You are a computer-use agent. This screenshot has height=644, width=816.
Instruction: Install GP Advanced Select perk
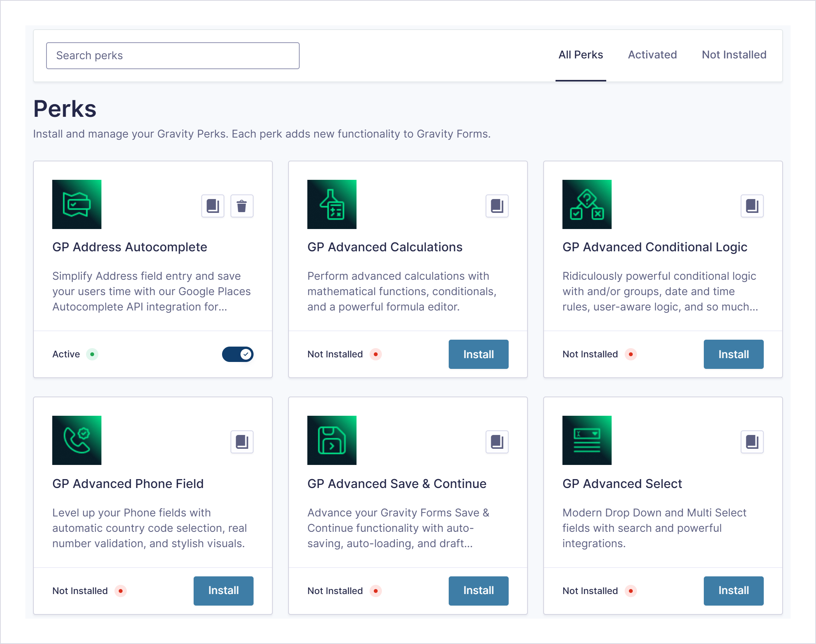pyautogui.click(x=734, y=591)
